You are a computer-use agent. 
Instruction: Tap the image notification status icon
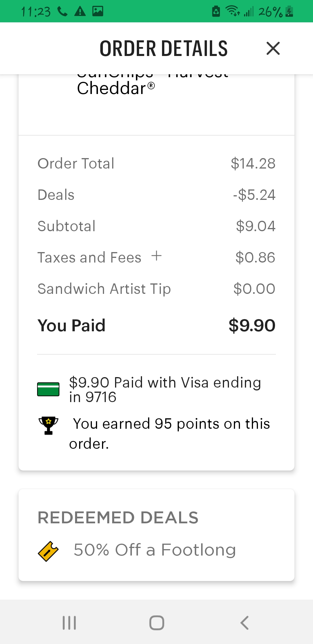point(98,11)
